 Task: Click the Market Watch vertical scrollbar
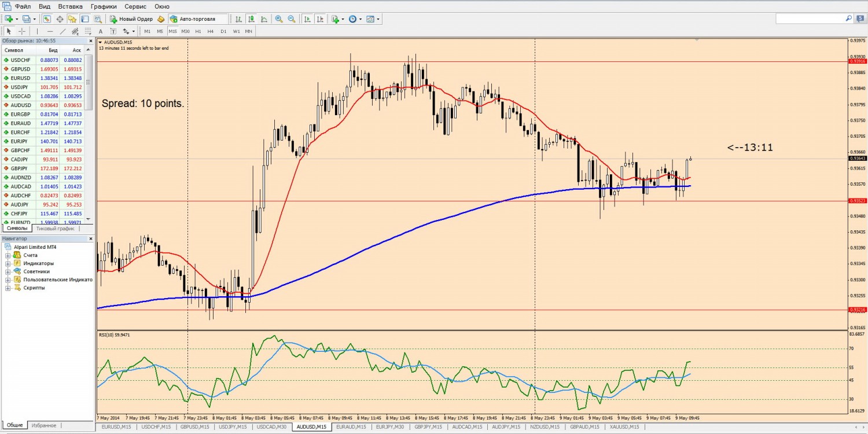pyautogui.click(x=89, y=81)
